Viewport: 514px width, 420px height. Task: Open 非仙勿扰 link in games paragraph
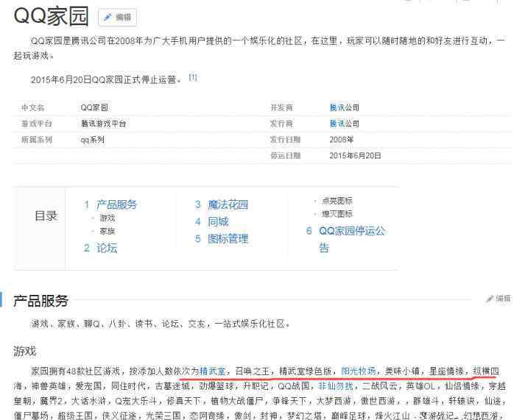click(x=335, y=386)
